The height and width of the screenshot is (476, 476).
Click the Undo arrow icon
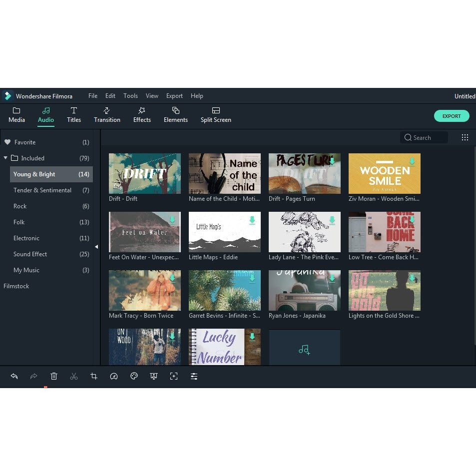pos(14,376)
